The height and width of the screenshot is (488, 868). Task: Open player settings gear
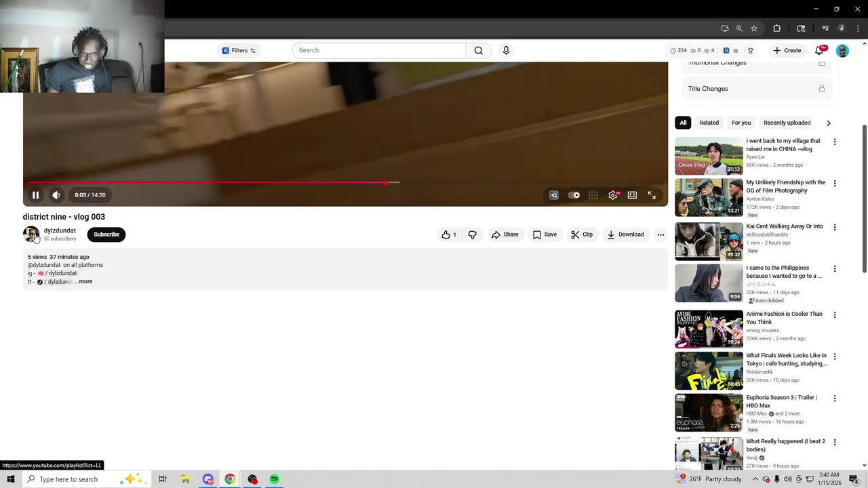613,195
